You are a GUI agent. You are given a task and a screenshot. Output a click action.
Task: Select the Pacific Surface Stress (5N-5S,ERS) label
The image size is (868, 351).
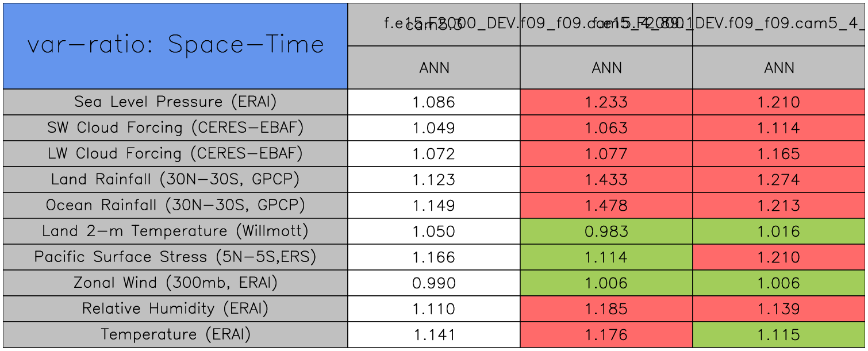pyautogui.click(x=175, y=257)
